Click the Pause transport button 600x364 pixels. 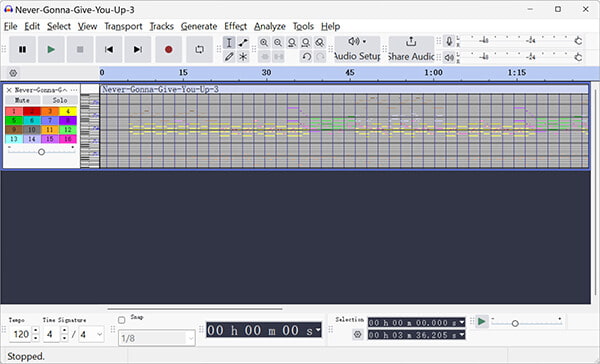23,49
